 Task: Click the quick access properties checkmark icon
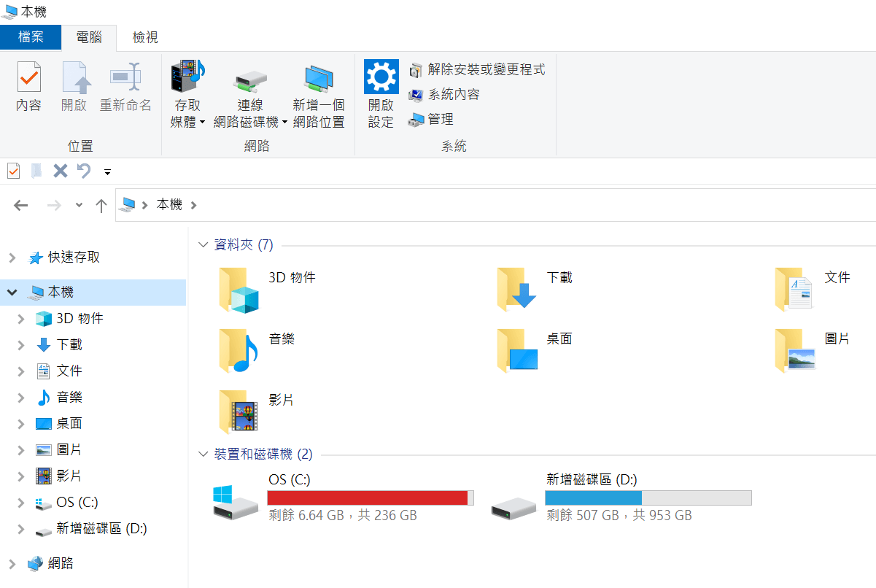(x=13, y=171)
